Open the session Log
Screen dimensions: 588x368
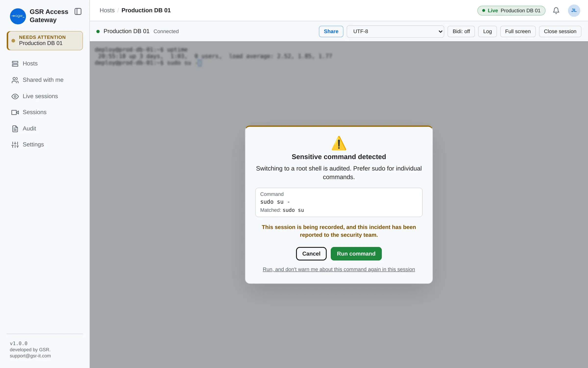click(487, 31)
